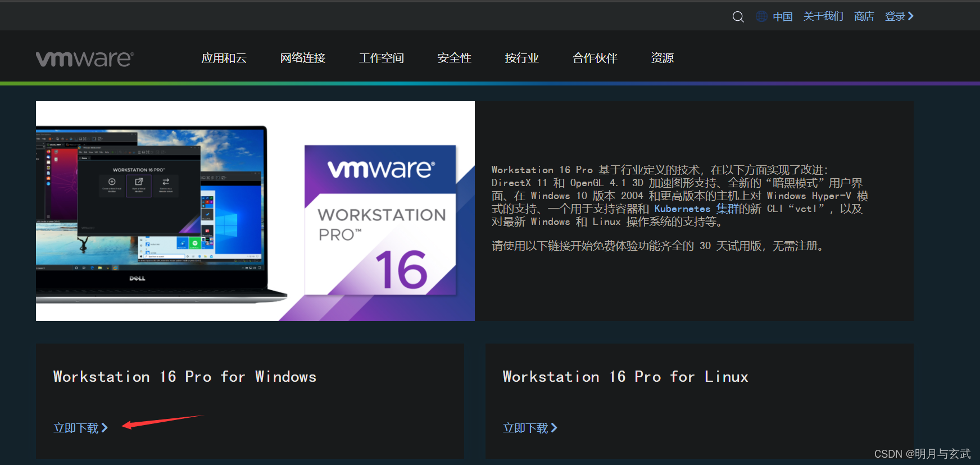Click the search magnifier icon
980x465 pixels.
(738, 17)
